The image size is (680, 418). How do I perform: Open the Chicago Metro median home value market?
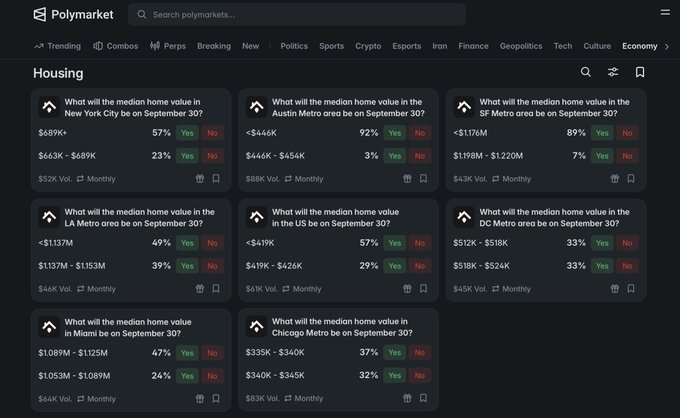(x=342, y=327)
